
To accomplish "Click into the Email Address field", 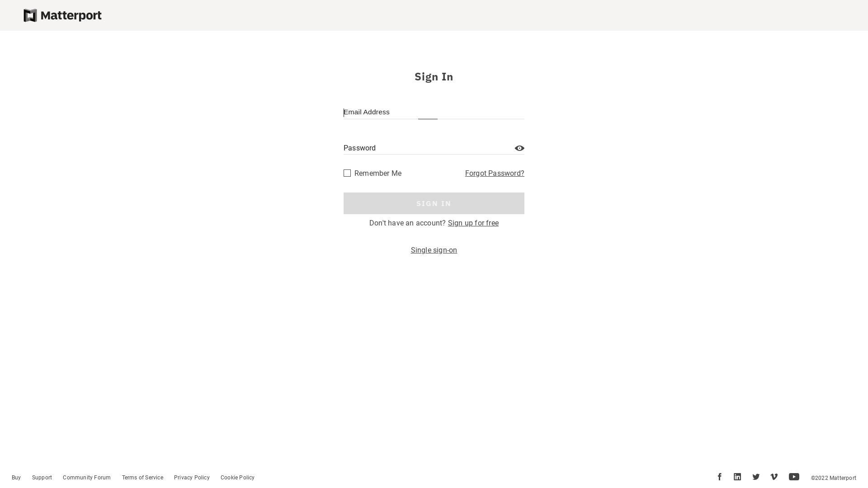I will 434,113.
